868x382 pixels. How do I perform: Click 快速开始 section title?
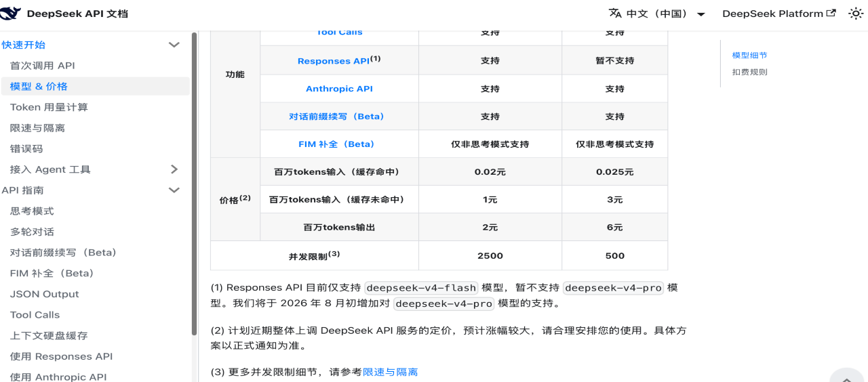tap(24, 45)
